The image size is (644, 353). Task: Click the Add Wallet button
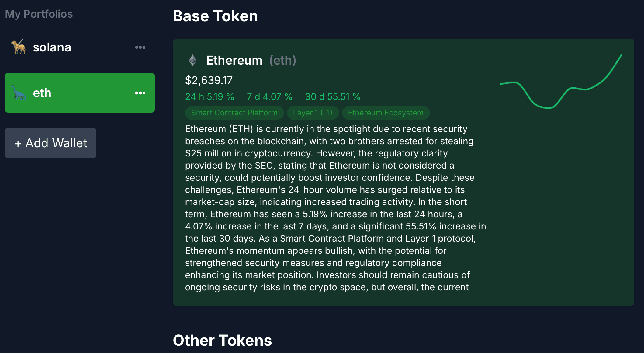(x=50, y=143)
